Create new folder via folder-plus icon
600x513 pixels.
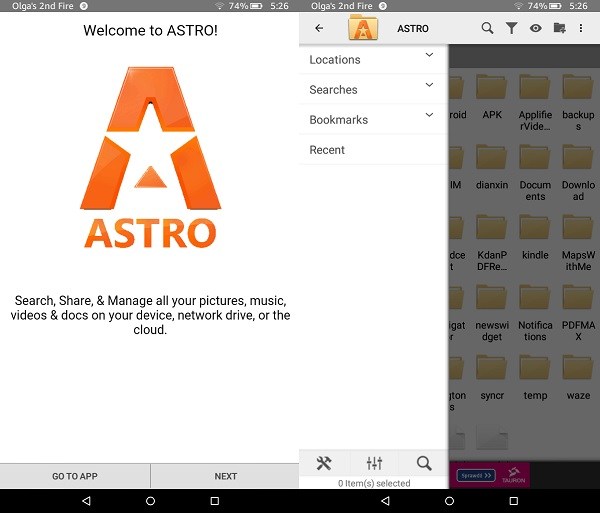click(x=559, y=28)
